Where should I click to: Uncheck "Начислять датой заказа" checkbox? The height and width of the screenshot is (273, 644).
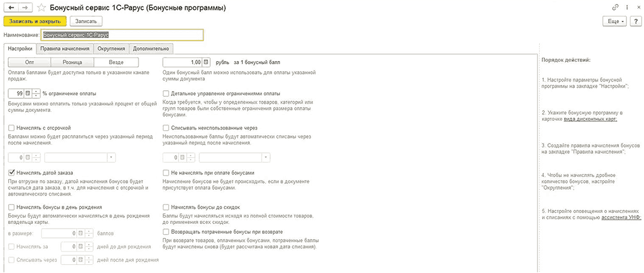[12, 172]
